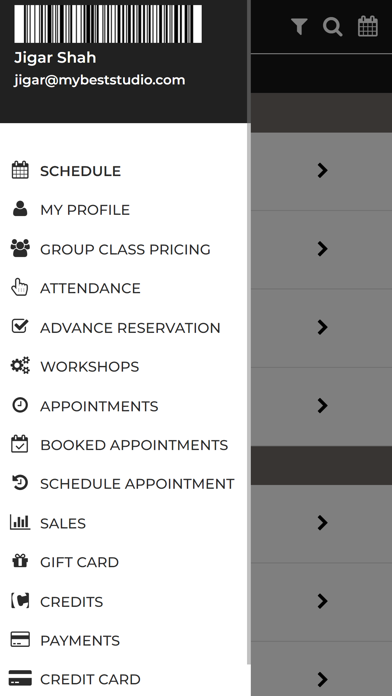Click the Sales bar chart icon
This screenshot has width=392, height=696.
[20, 522]
